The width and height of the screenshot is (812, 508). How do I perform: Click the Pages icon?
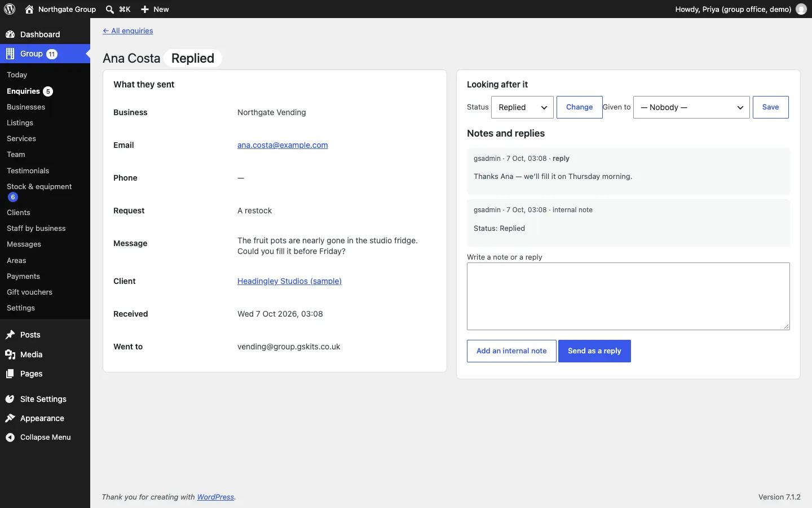click(10, 374)
